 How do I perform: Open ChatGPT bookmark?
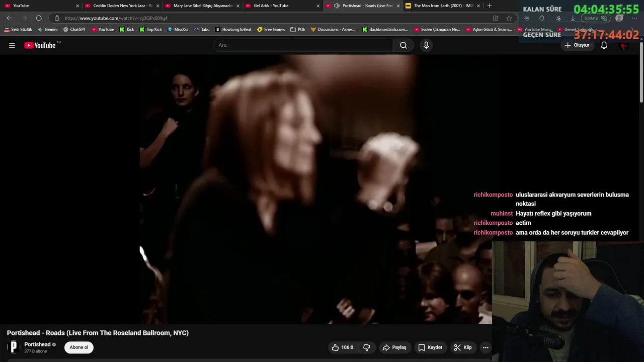[x=74, y=29]
